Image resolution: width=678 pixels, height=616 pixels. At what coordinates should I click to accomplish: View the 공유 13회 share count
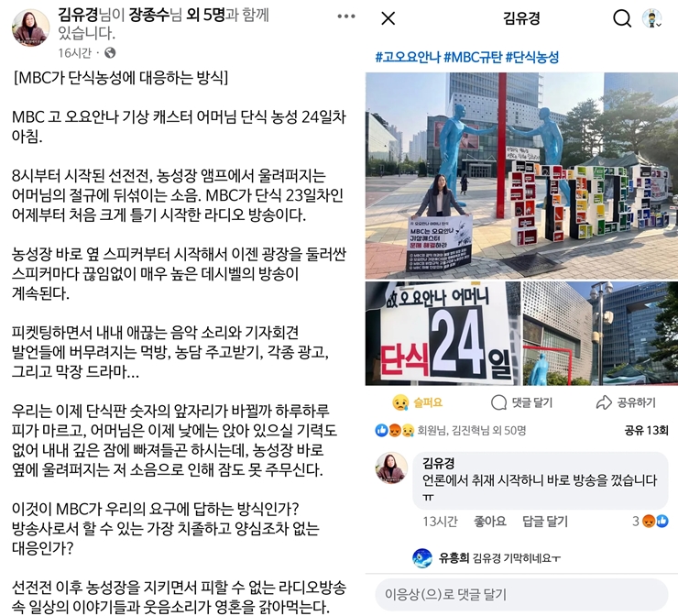pos(646,431)
